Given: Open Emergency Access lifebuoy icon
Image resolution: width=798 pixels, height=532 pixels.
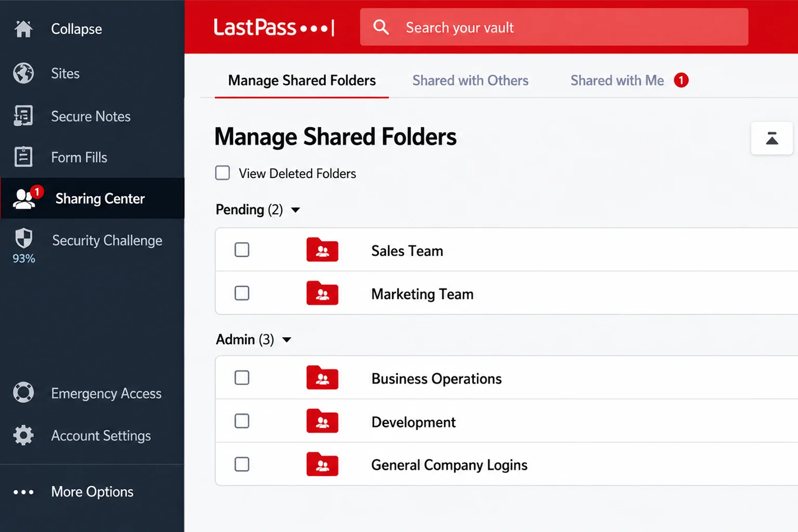Looking at the screenshot, I should tap(23, 393).
